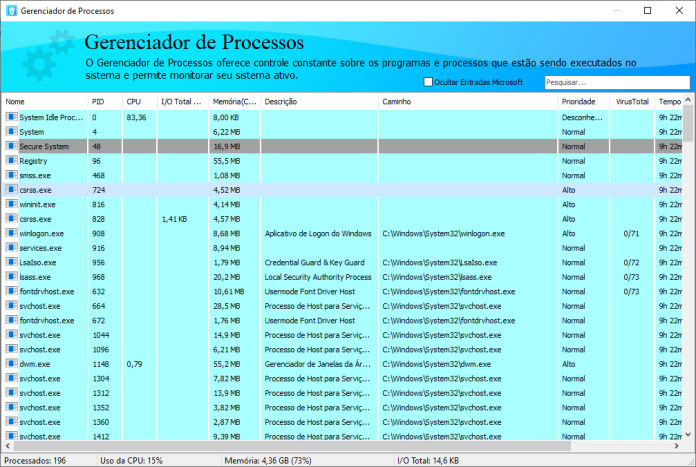
Task: Select svchost.exe row with PID 1352
Action: point(342,408)
